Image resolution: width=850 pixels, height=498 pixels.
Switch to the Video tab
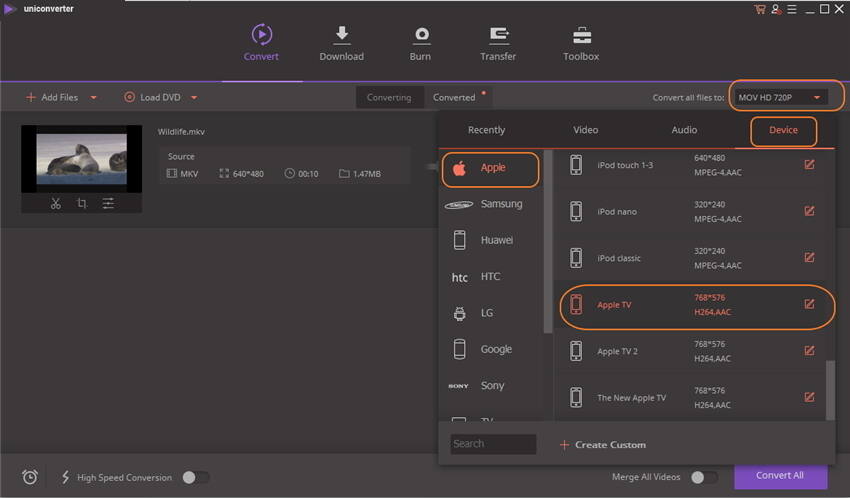pyautogui.click(x=585, y=130)
